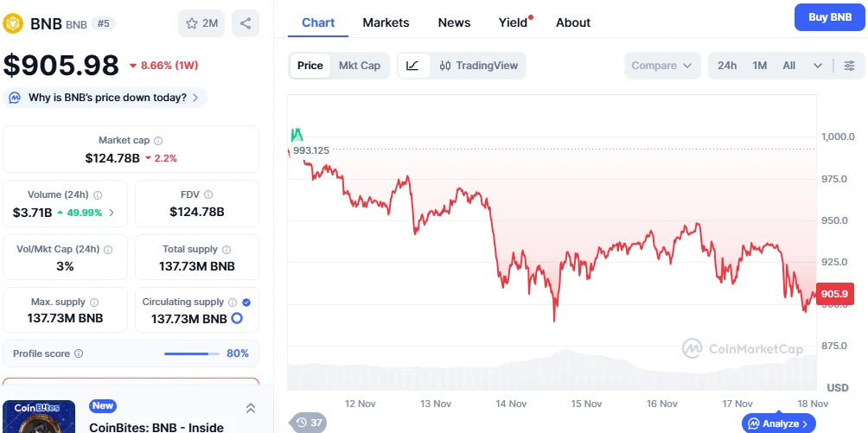Add BNB to watchlist with star button
The width and height of the screenshot is (868, 433).
[x=201, y=23]
